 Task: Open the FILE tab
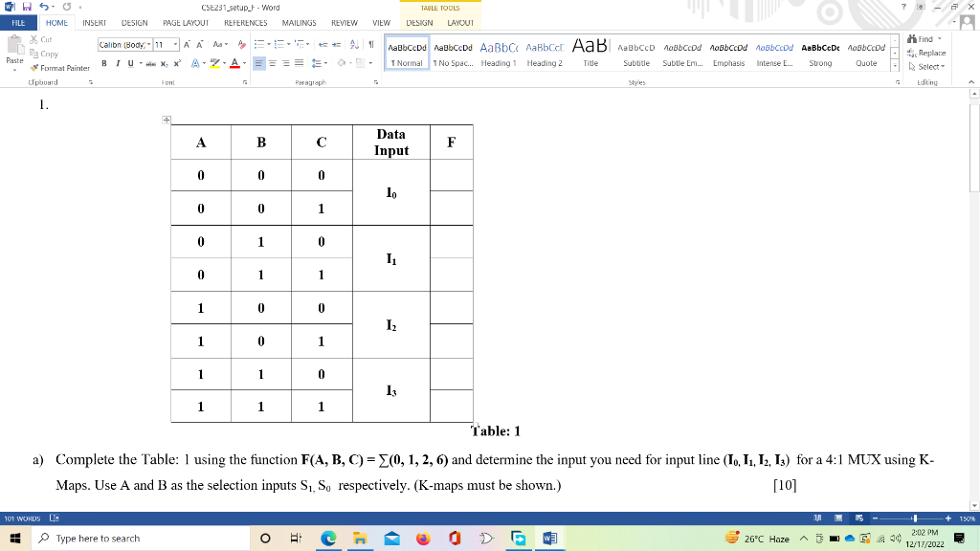(x=18, y=23)
